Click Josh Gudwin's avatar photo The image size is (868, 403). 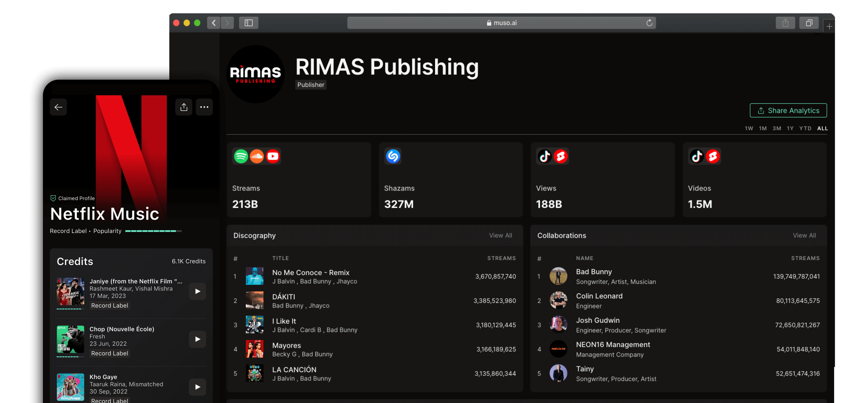(558, 325)
